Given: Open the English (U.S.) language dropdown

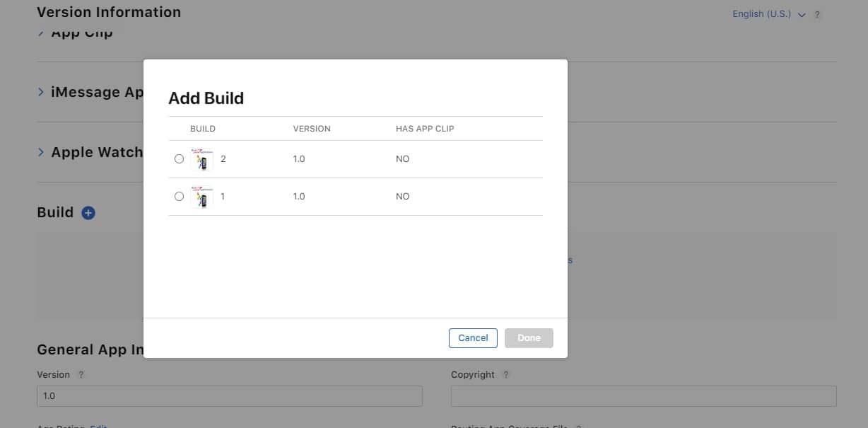Looking at the screenshot, I should 768,14.
